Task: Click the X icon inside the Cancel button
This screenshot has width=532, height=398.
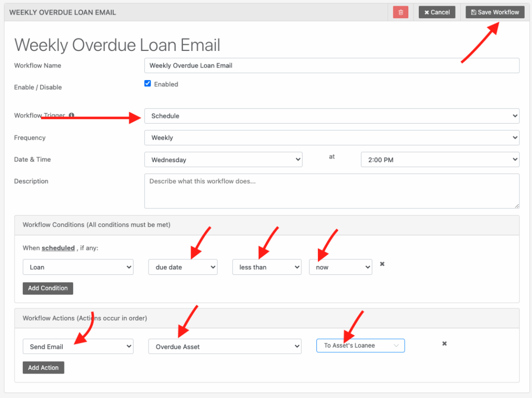Action: [x=426, y=12]
